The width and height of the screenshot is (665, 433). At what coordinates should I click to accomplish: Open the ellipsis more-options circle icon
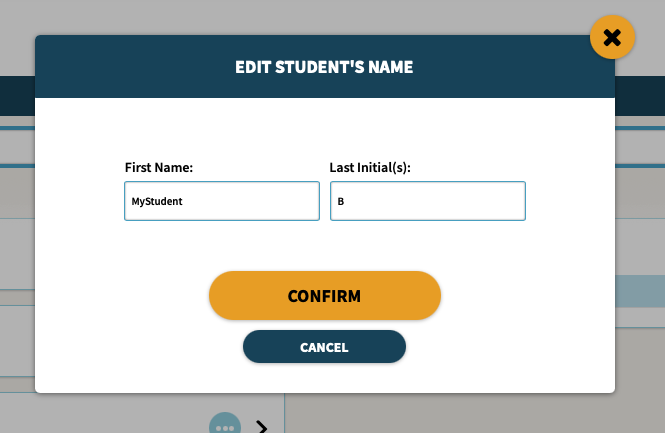[x=225, y=425]
